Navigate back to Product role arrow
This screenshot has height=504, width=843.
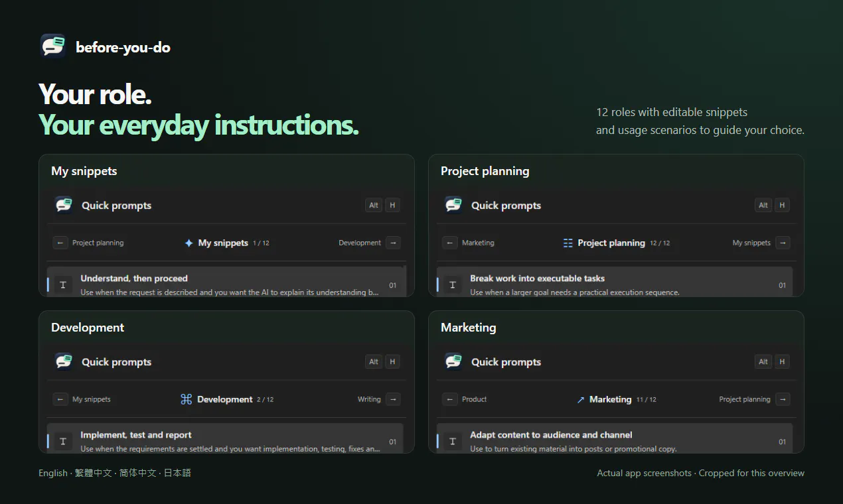(x=450, y=399)
